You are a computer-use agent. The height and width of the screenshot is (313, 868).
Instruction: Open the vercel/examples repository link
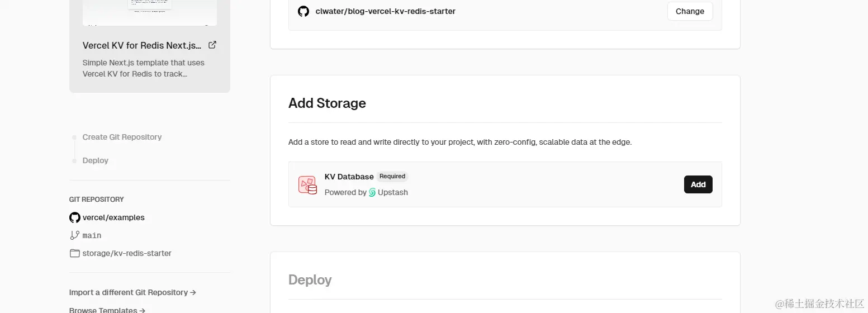click(113, 217)
